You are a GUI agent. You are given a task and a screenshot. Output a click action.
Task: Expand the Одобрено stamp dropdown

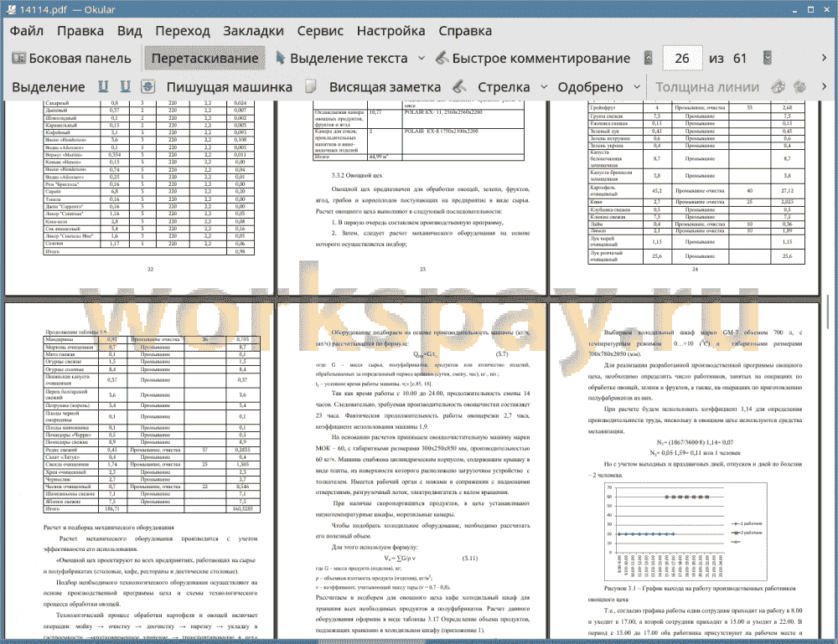(x=637, y=87)
